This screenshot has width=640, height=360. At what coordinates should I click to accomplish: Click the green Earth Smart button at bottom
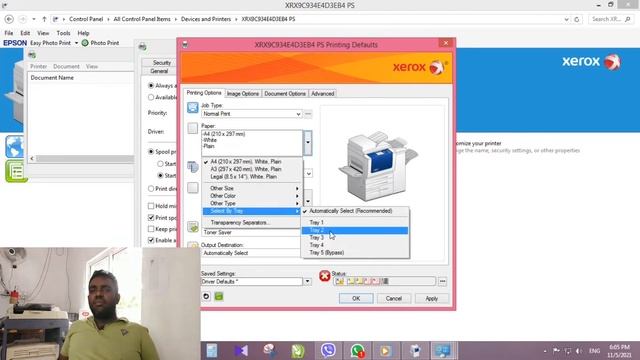click(219, 296)
